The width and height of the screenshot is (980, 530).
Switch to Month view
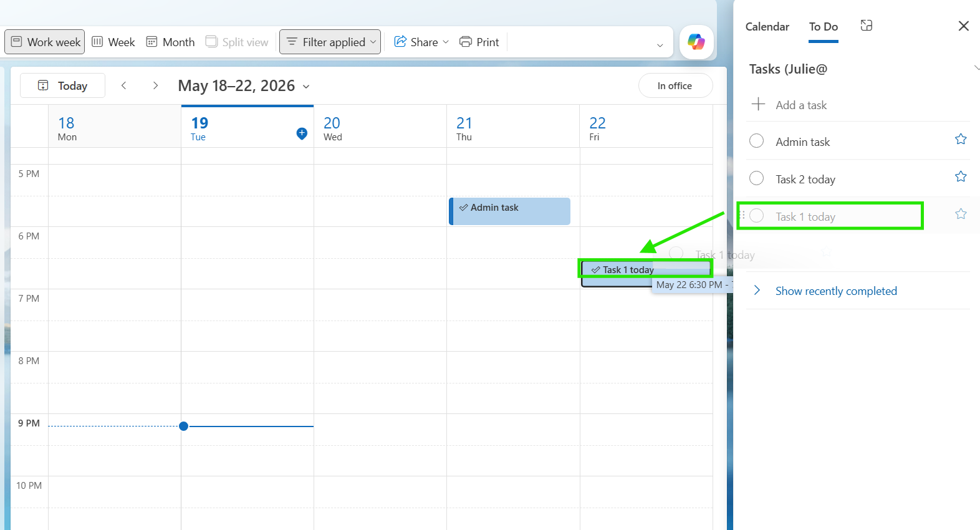tap(170, 42)
